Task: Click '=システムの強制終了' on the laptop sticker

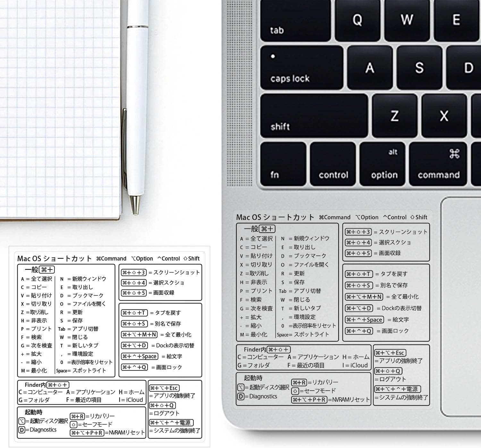Action: click(401, 397)
